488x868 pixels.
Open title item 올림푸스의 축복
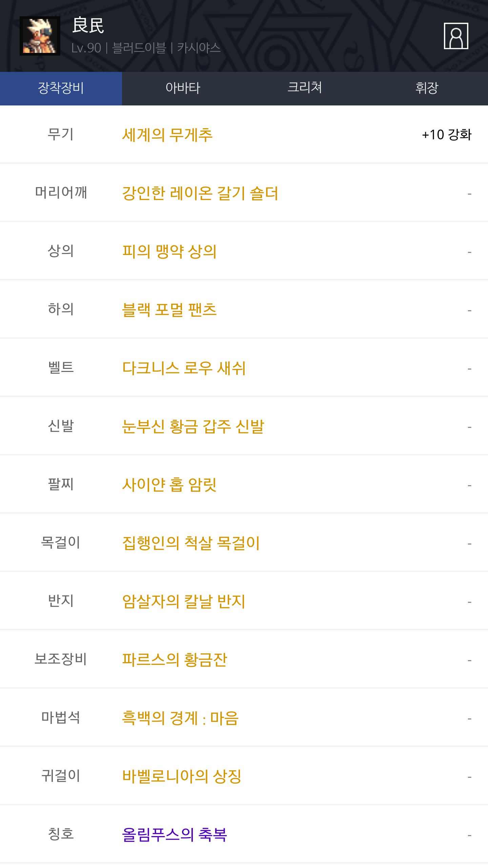pos(175,835)
